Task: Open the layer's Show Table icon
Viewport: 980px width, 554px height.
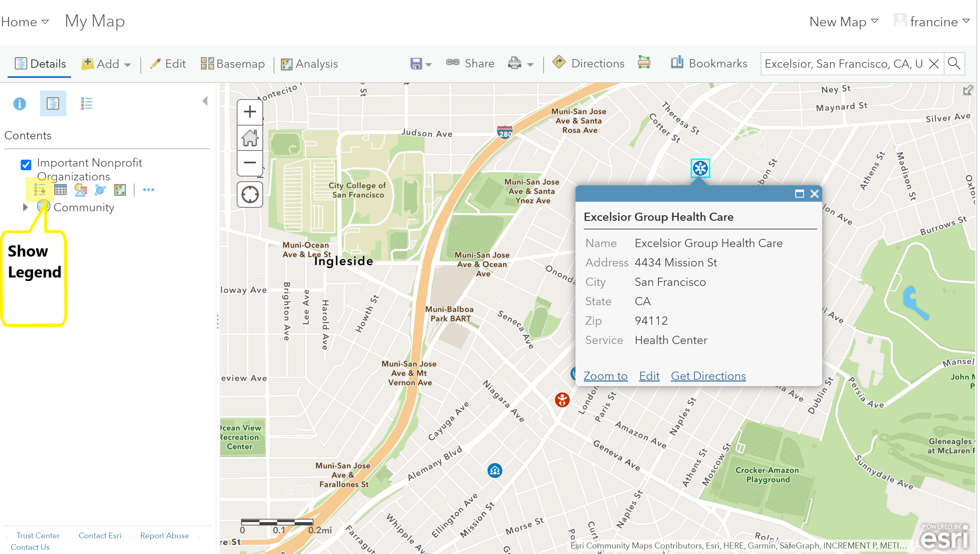Action: tap(60, 190)
